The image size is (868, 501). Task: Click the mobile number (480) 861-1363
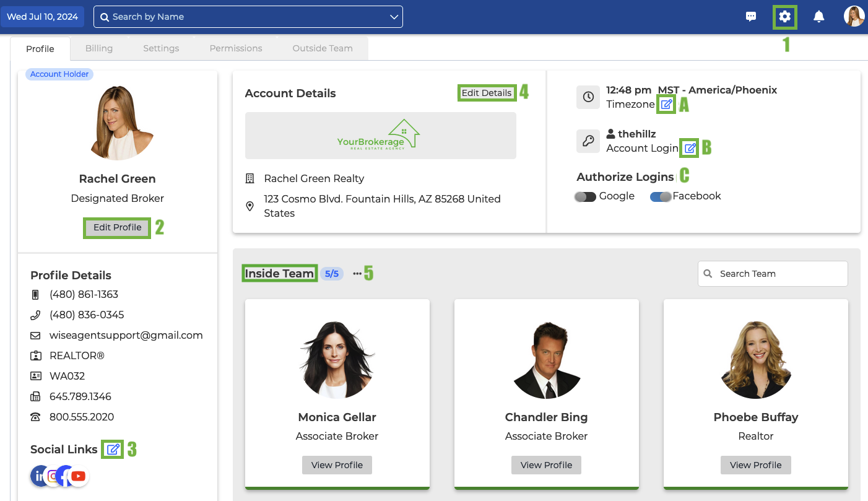coord(84,294)
